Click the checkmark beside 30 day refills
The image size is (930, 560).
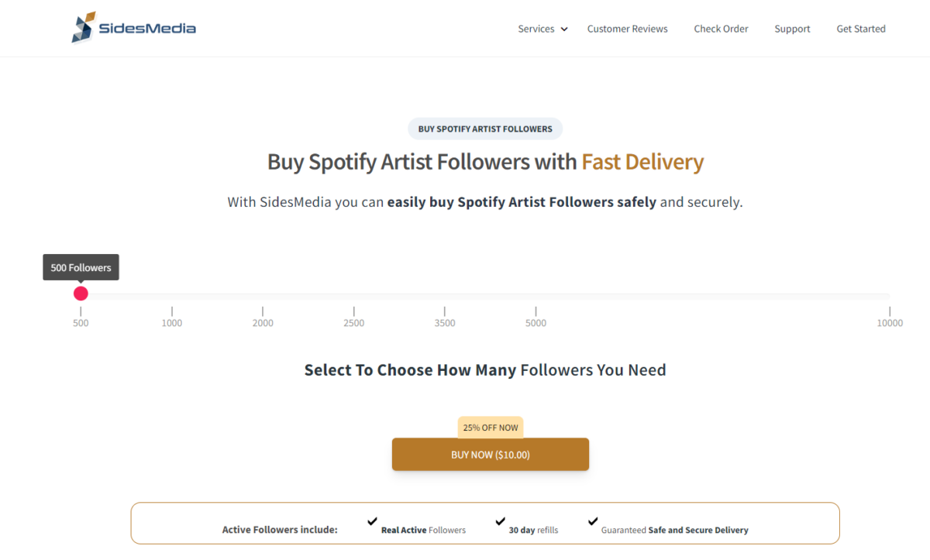500,521
